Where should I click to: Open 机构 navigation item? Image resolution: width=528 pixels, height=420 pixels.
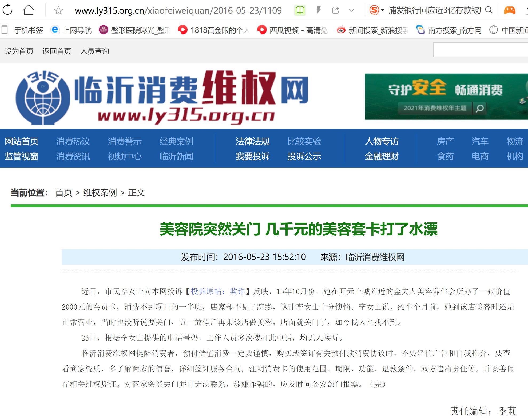click(515, 156)
